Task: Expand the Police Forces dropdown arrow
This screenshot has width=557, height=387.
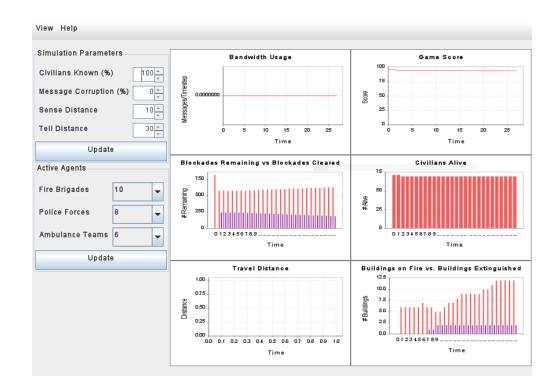Action: (158, 214)
